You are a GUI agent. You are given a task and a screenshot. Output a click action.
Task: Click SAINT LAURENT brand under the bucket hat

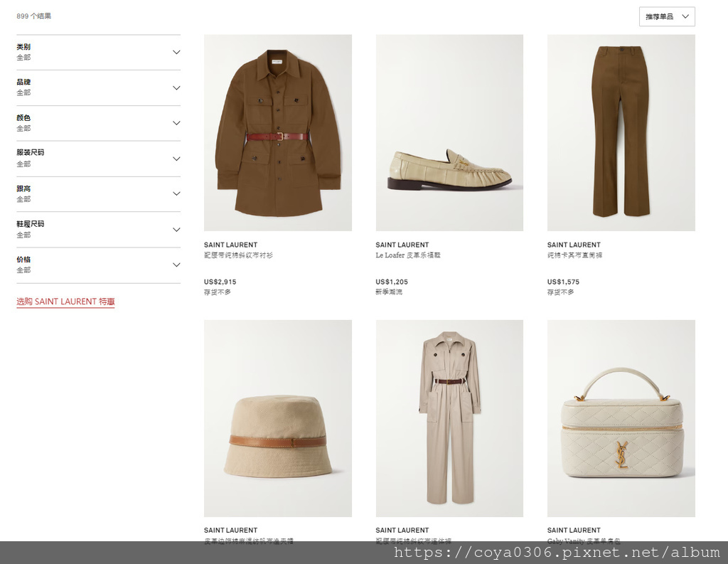pos(231,530)
